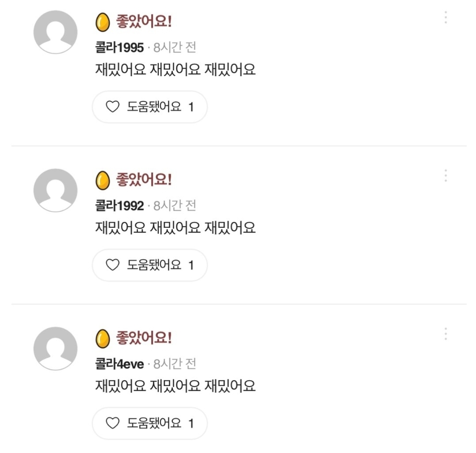Click 콜라4eve's profile avatar

coord(56,349)
